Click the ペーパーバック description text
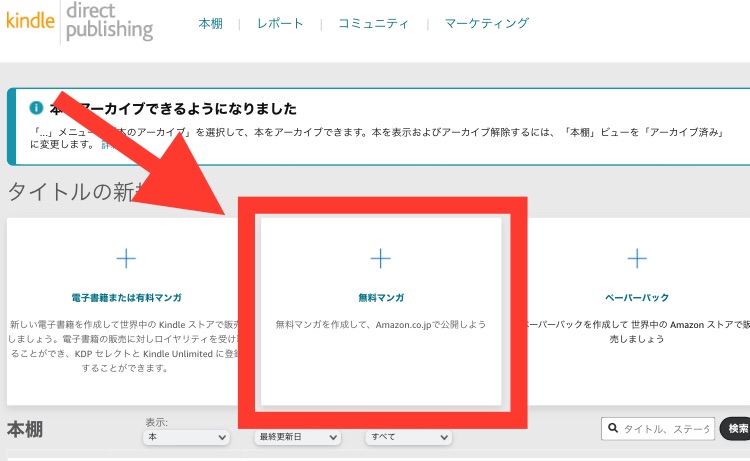Image resolution: width=750 pixels, height=461 pixels. pos(637,332)
